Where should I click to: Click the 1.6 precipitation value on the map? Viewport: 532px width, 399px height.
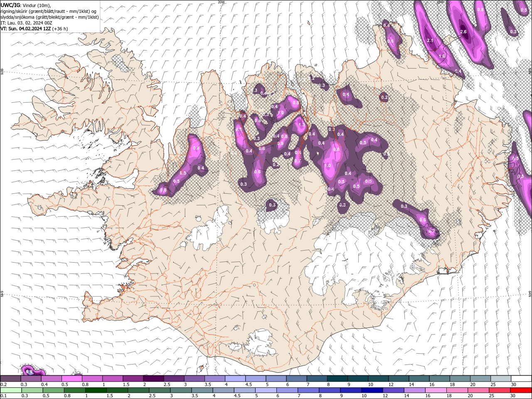pyautogui.click(x=442, y=56)
